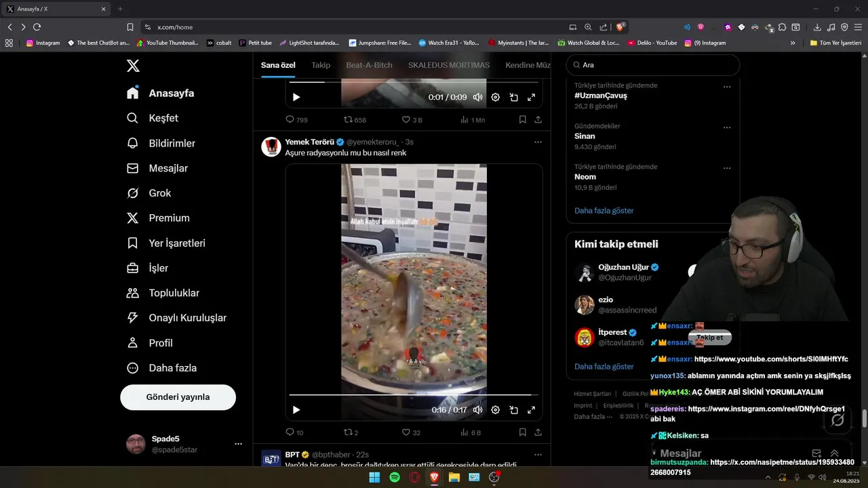The height and width of the screenshot is (488, 868).
Task: Reply to Yemek Terörü post (10)
Action: pyautogui.click(x=294, y=432)
